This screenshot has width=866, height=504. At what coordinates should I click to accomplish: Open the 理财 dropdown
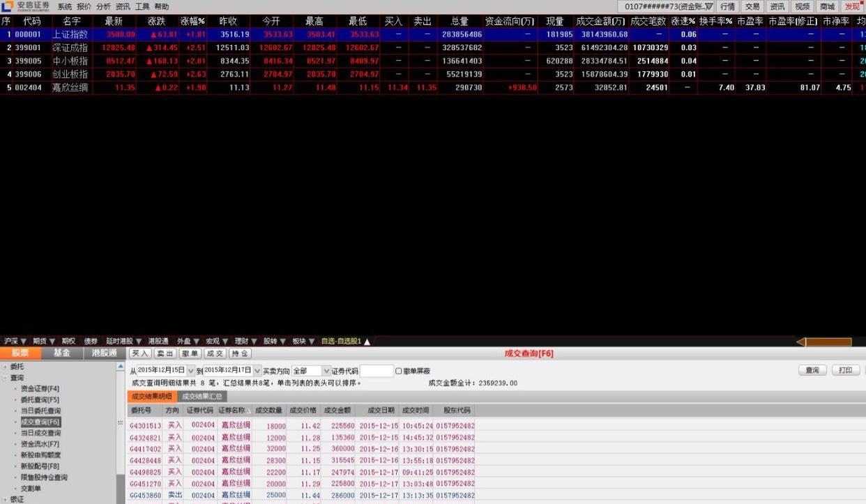coord(254,342)
